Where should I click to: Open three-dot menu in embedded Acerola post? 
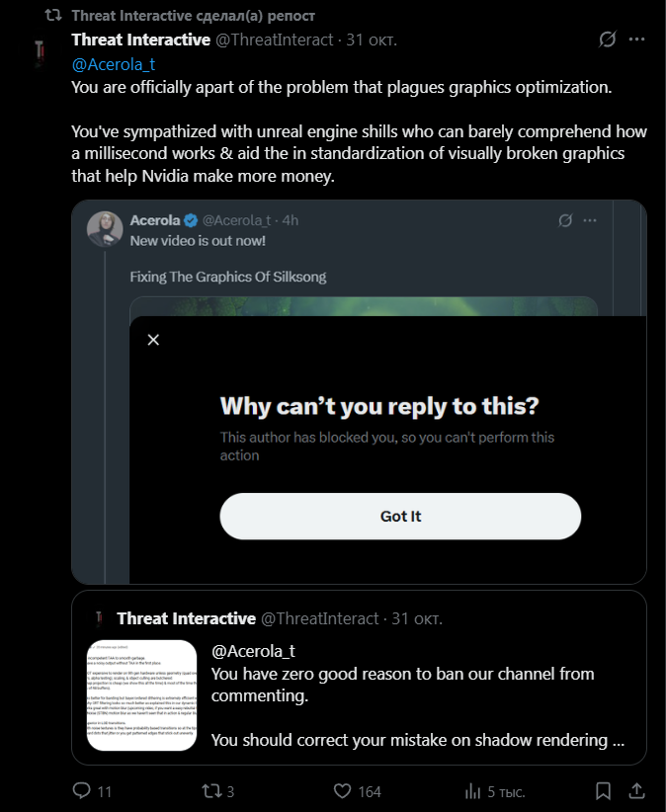pos(592,219)
